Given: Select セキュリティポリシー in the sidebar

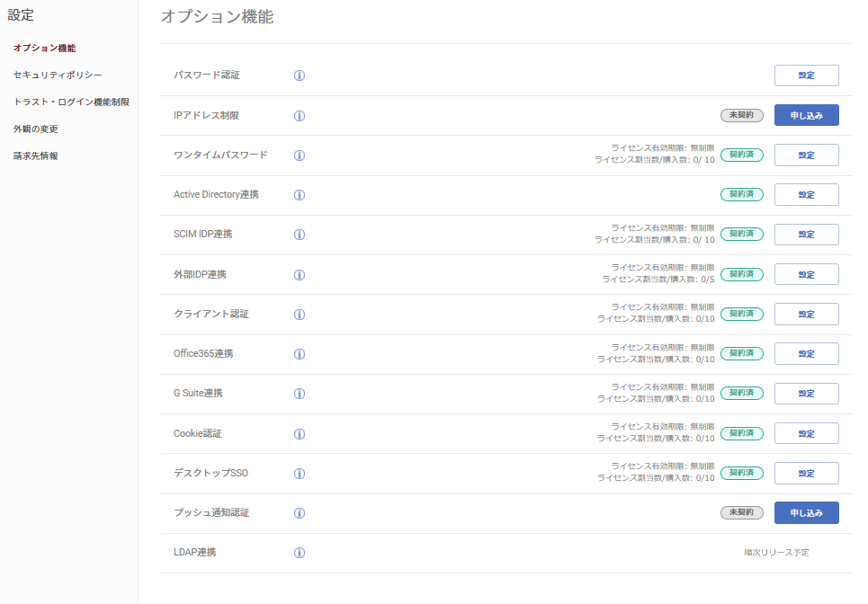Looking at the screenshot, I should (56, 75).
